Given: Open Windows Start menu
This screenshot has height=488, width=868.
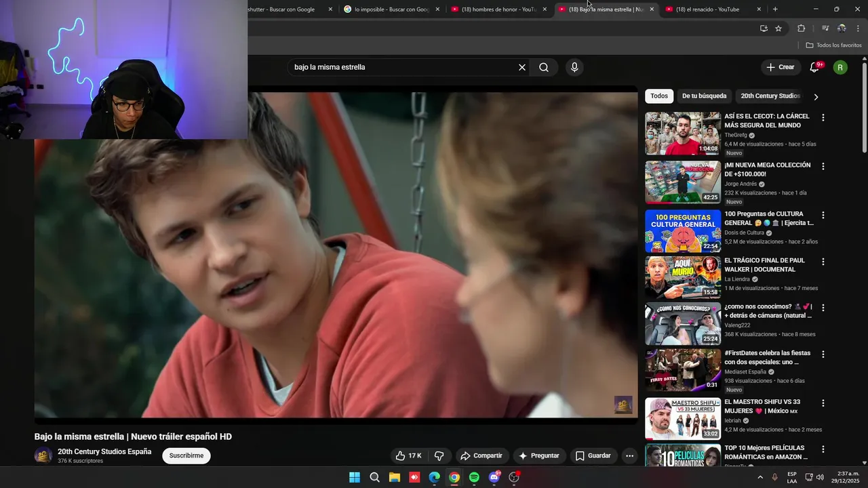Looking at the screenshot, I should pos(355,477).
